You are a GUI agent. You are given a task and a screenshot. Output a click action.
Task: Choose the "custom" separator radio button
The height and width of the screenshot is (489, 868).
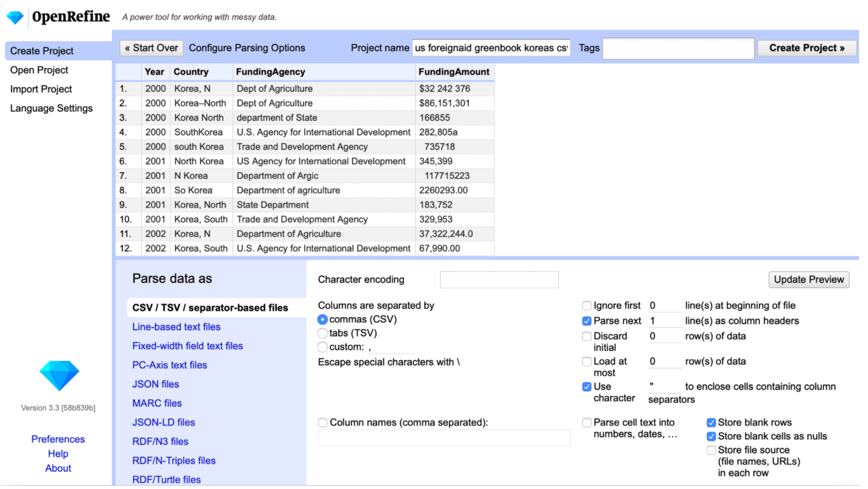pyautogui.click(x=322, y=347)
